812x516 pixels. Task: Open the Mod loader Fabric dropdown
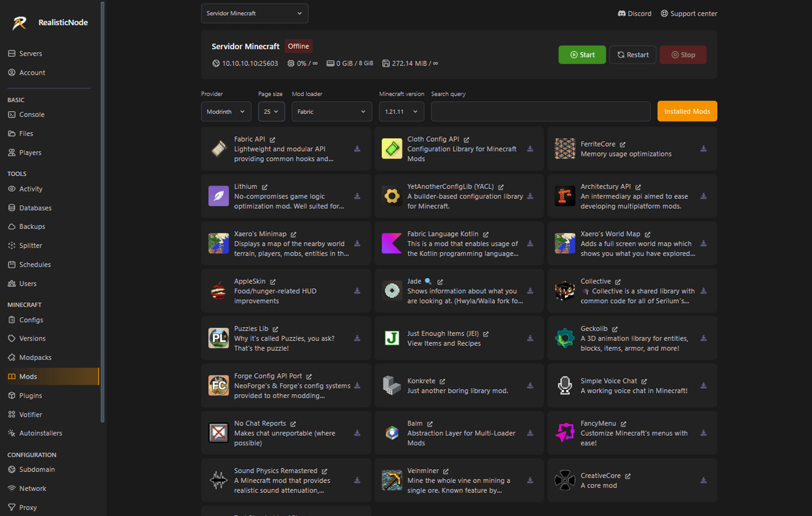tap(332, 111)
